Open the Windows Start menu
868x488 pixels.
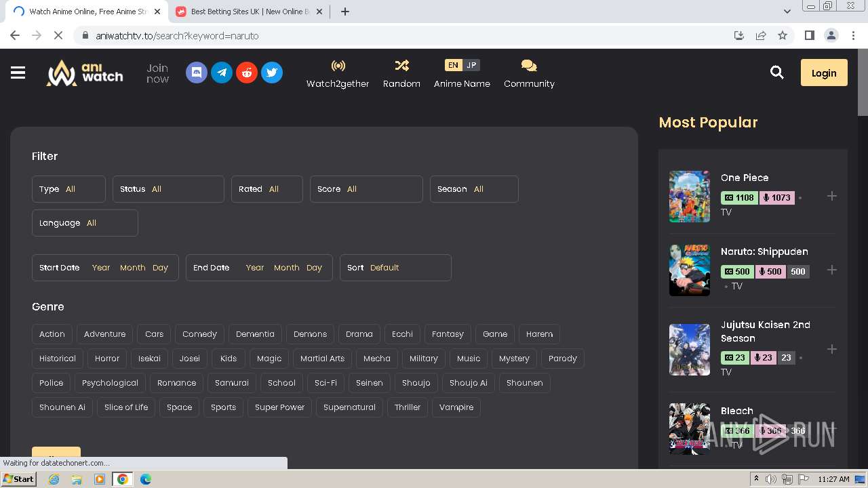pos(19,479)
